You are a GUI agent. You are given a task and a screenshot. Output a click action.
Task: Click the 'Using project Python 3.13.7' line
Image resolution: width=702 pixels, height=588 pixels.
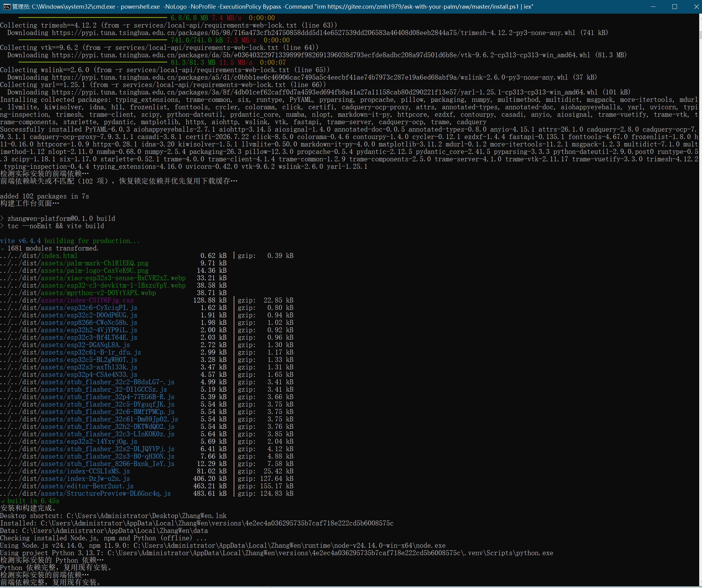point(276,553)
